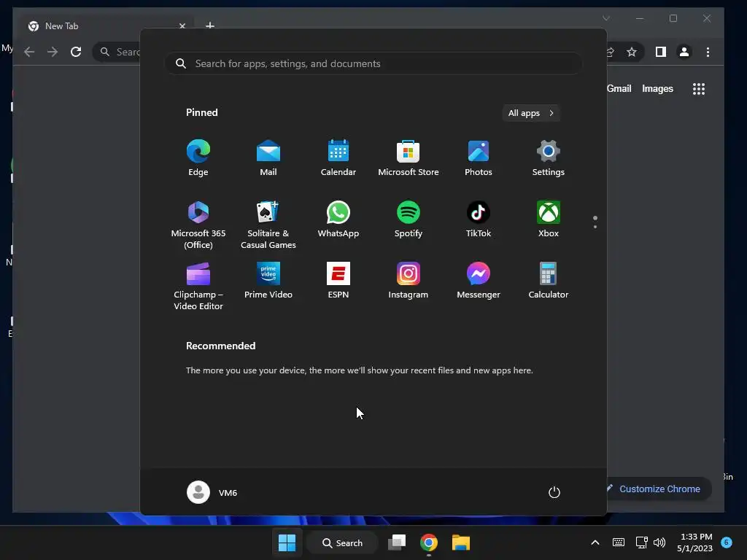Go back in the Chrome window
Screen dimensions: 747x560
(29, 52)
